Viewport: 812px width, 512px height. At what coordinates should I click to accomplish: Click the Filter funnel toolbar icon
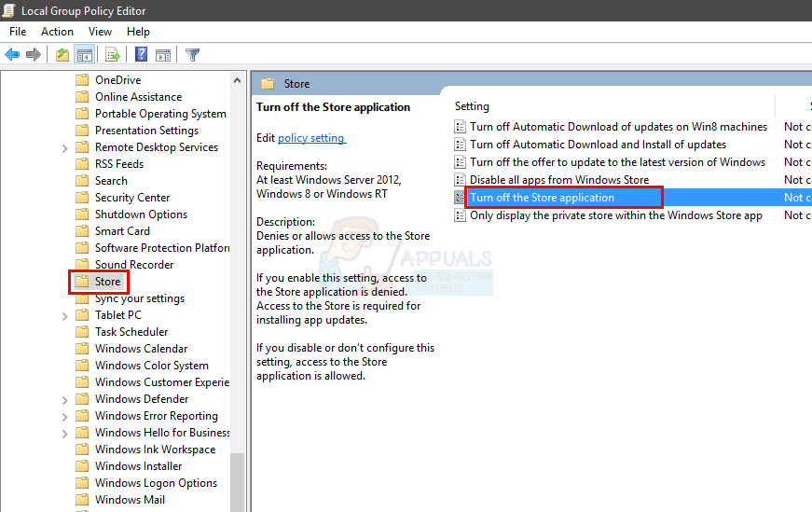[x=192, y=54]
